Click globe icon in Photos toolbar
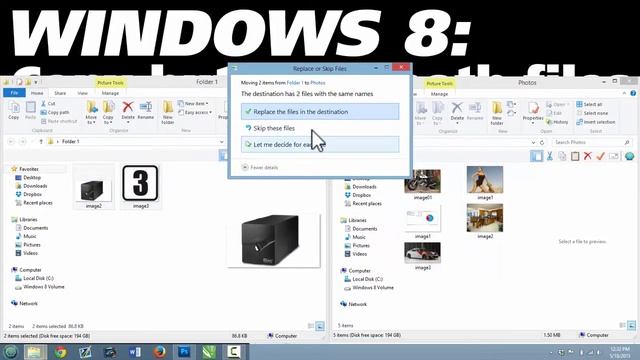 click(x=629, y=156)
